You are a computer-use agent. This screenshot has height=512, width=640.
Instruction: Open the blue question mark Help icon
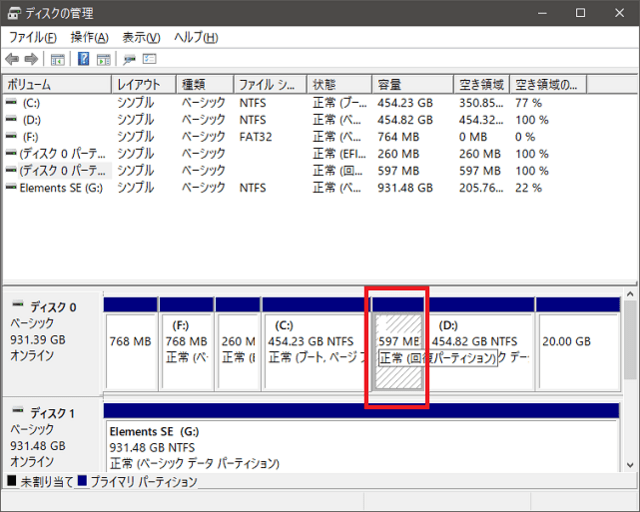(x=84, y=59)
